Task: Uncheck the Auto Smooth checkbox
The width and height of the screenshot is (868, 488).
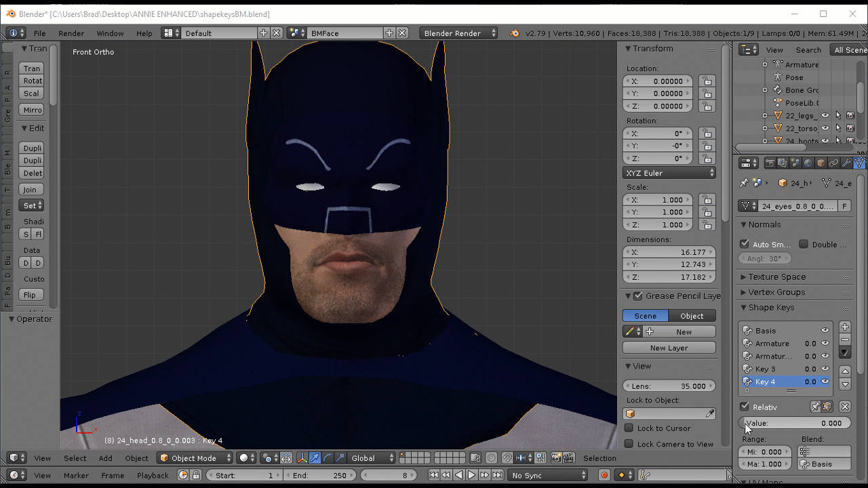Action: [745, 244]
